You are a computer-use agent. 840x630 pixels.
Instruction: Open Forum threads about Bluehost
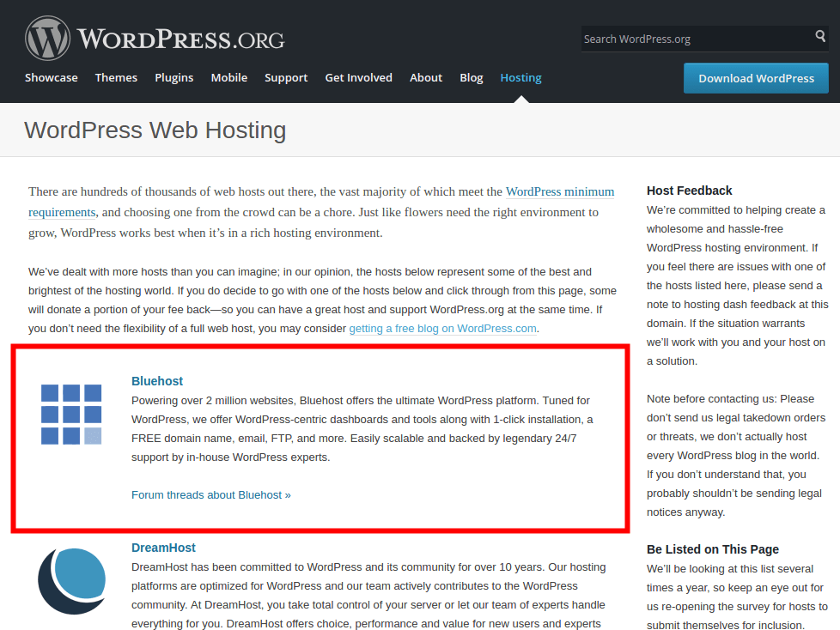(210, 494)
